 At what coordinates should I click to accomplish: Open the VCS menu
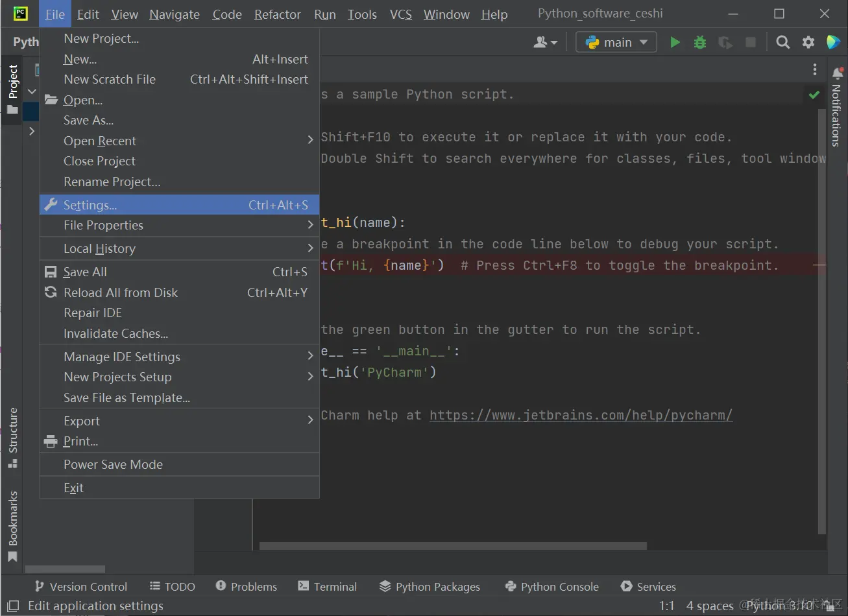(401, 14)
